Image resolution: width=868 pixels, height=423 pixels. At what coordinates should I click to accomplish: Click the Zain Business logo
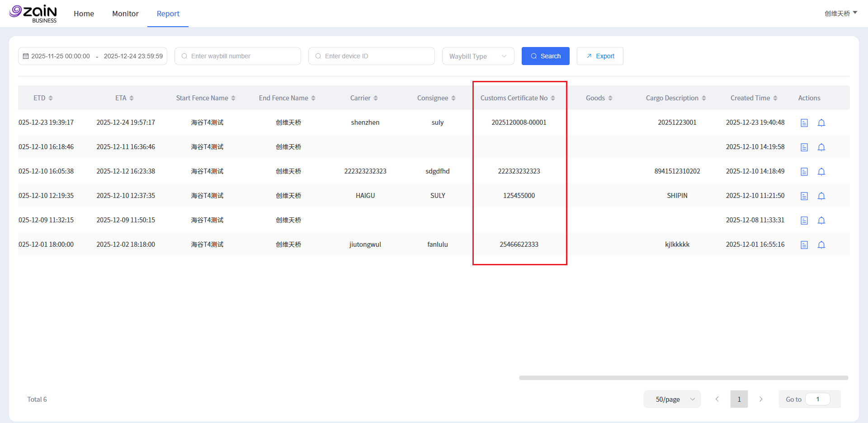(33, 14)
